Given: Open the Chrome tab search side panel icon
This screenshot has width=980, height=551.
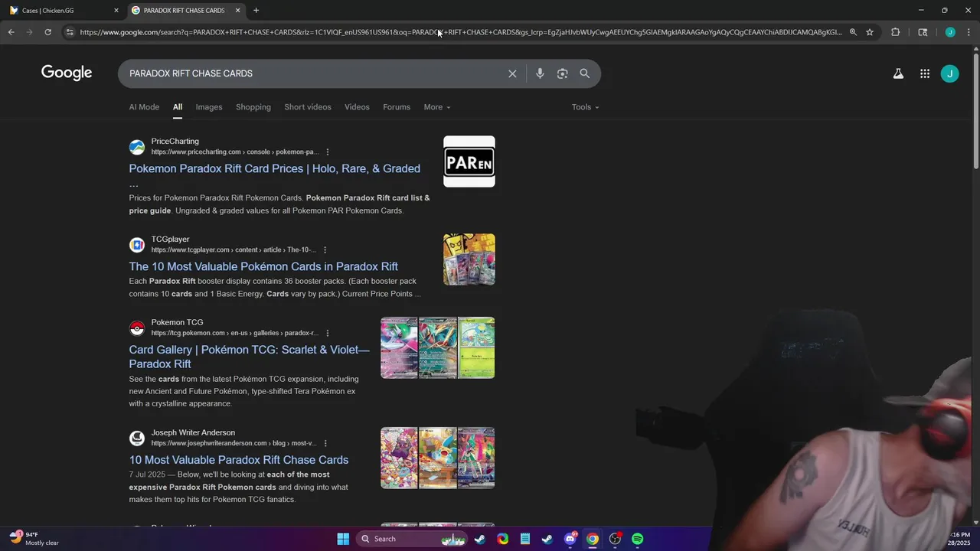Looking at the screenshot, I should pos(923,32).
